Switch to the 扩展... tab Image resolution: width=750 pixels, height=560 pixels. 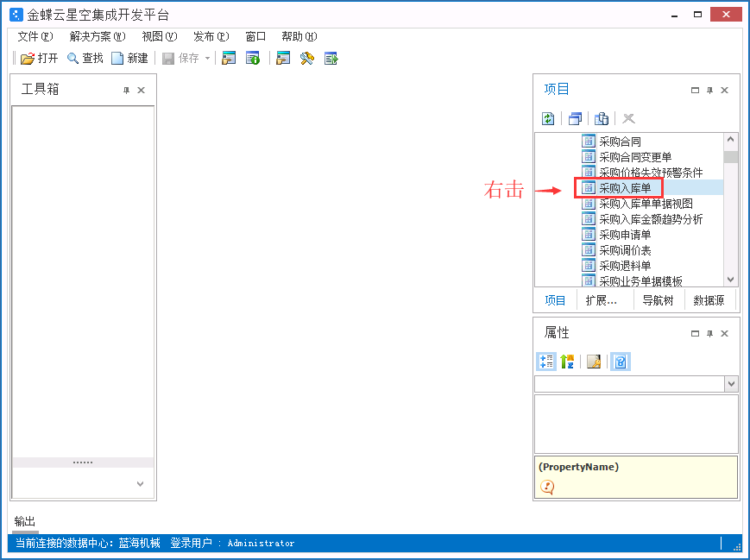point(602,300)
